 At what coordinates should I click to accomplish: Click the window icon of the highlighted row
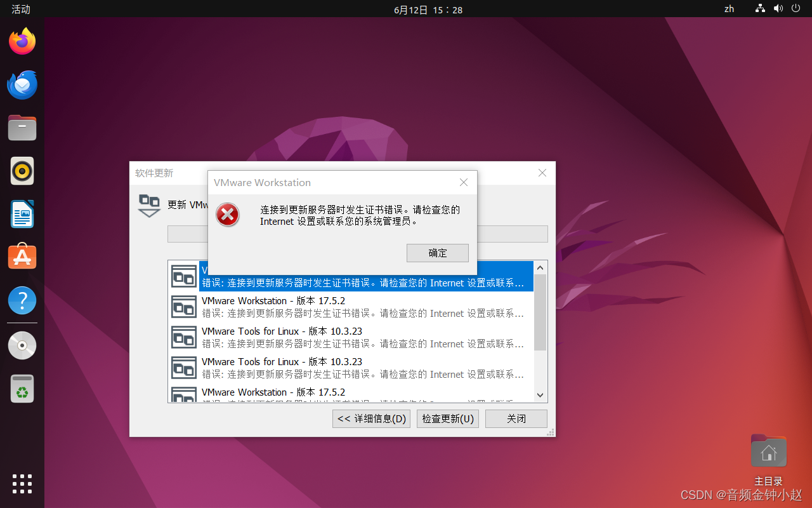[x=184, y=277]
